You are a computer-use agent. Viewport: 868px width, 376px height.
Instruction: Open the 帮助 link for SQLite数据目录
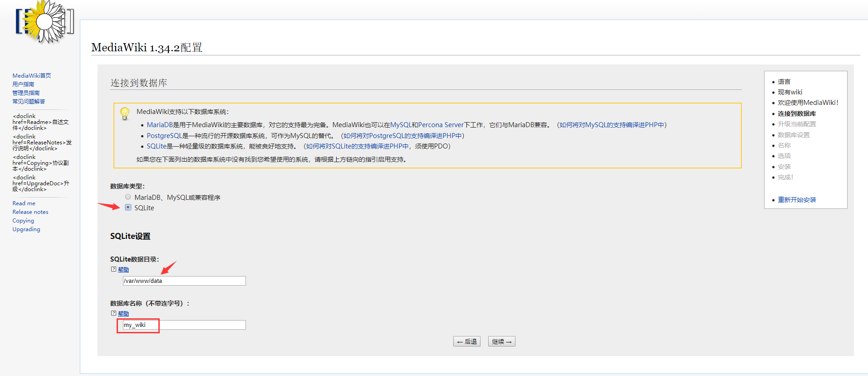(x=123, y=270)
